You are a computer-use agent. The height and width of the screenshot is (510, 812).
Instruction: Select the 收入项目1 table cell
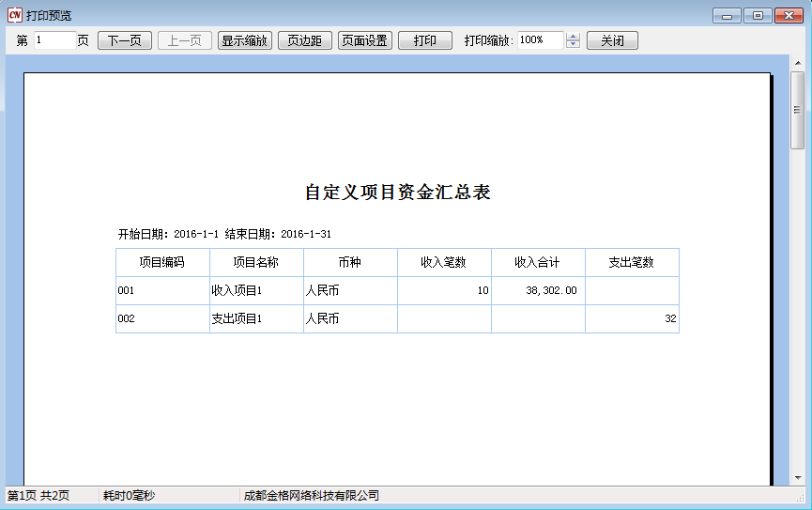[256, 291]
